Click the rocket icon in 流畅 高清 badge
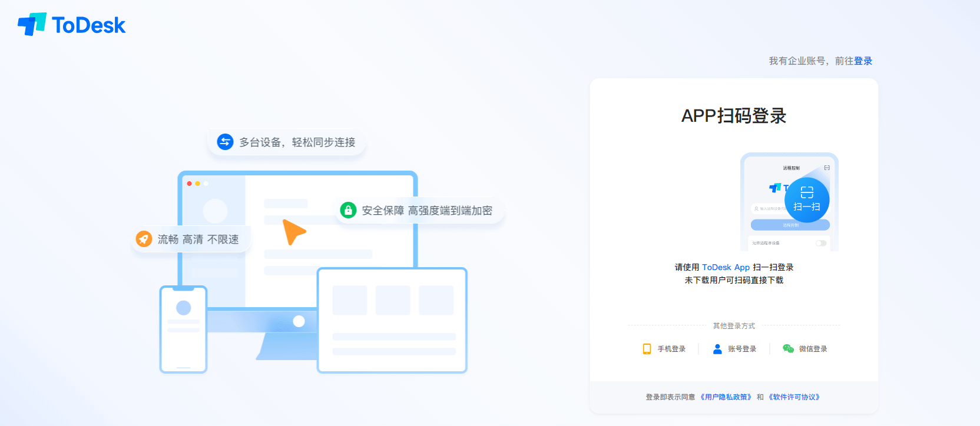 coord(144,239)
